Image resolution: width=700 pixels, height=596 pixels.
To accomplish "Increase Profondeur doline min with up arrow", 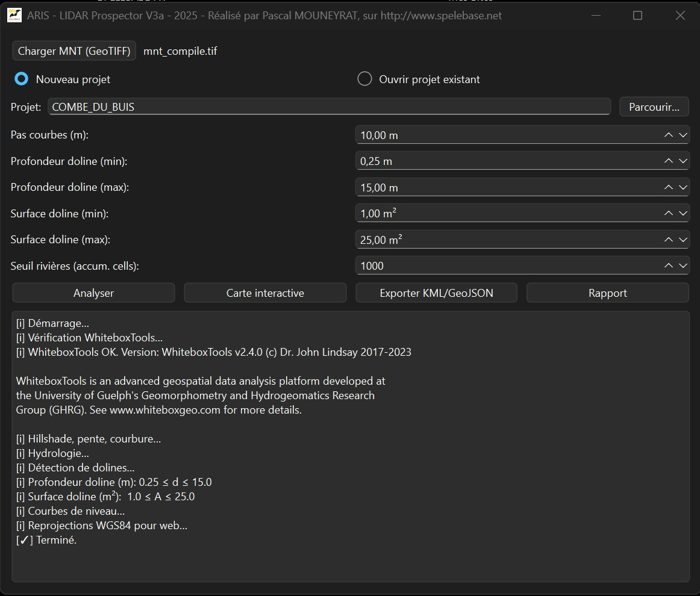I will tap(668, 161).
